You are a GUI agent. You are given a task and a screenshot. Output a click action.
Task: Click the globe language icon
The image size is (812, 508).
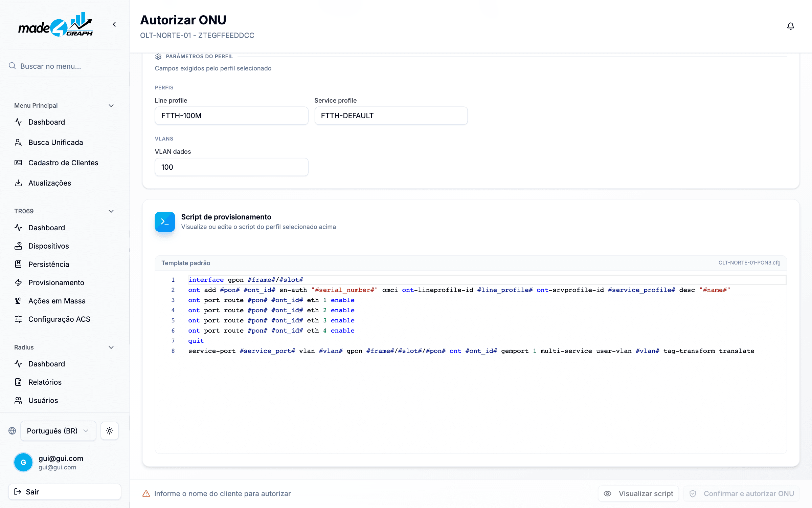tap(12, 431)
